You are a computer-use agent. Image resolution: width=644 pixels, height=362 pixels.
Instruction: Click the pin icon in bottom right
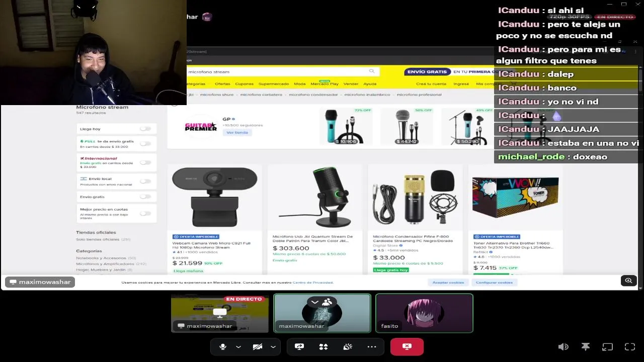[x=586, y=346]
